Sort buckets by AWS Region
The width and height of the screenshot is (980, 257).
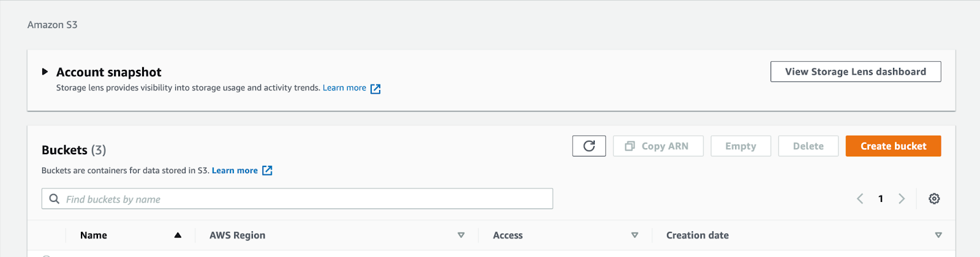(x=461, y=235)
